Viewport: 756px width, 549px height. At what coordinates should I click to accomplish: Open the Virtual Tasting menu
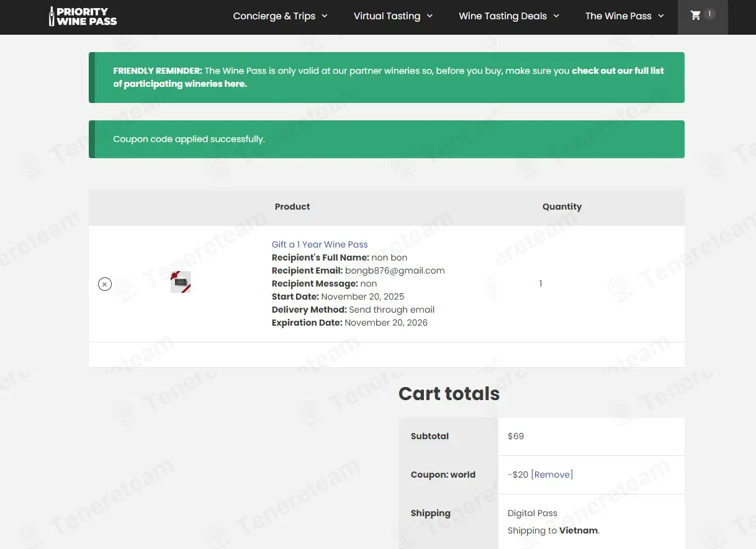click(387, 16)
